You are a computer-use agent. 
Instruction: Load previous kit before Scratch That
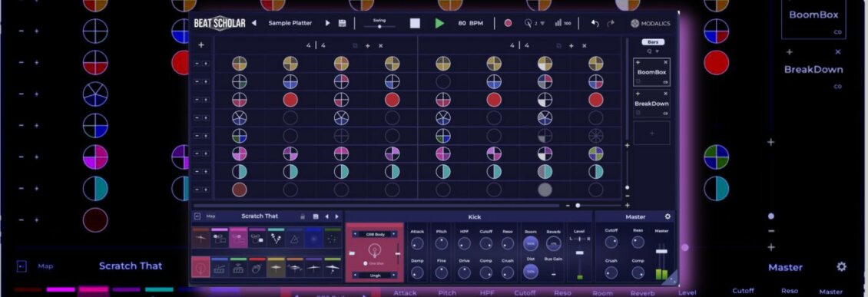point(326,216)
